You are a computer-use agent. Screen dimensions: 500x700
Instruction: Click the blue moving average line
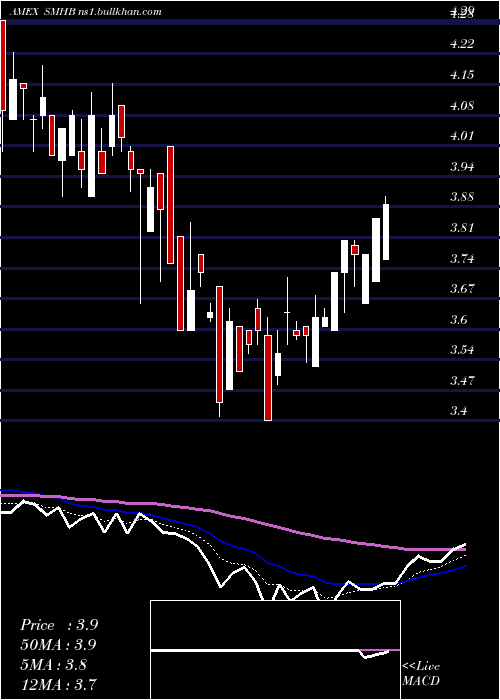pos(232,545)
